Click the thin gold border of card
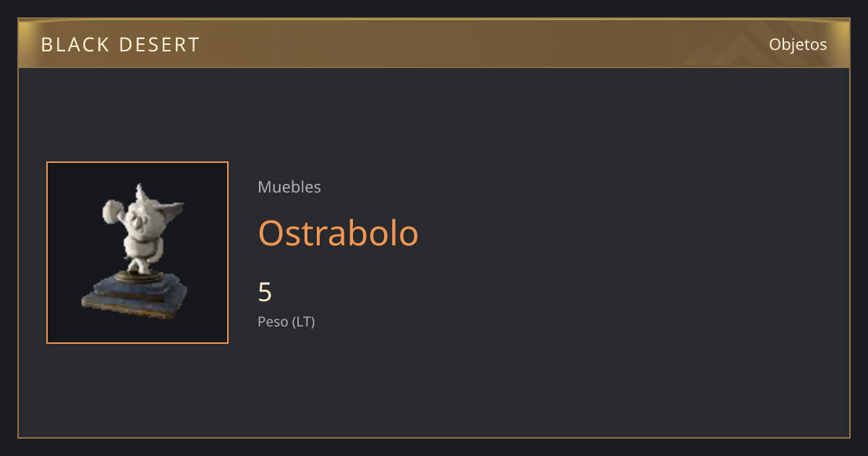This screenshot has width=868, height=456. [434, 437]
